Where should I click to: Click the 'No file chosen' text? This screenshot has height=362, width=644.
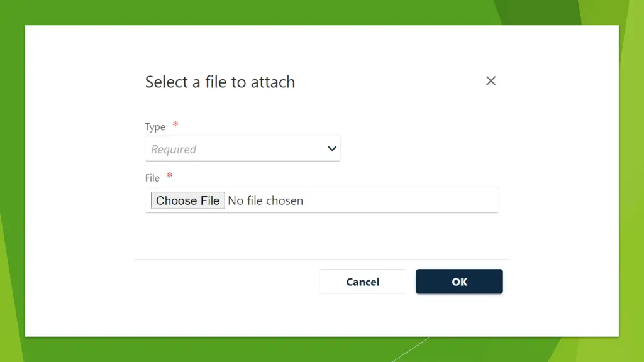[265, 200]
